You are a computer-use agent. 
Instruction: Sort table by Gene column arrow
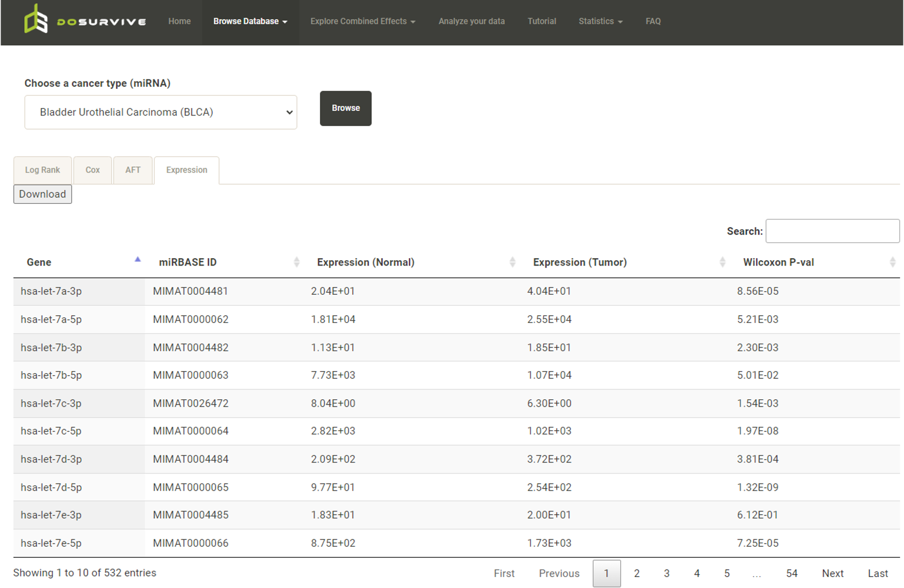point(138,260)
